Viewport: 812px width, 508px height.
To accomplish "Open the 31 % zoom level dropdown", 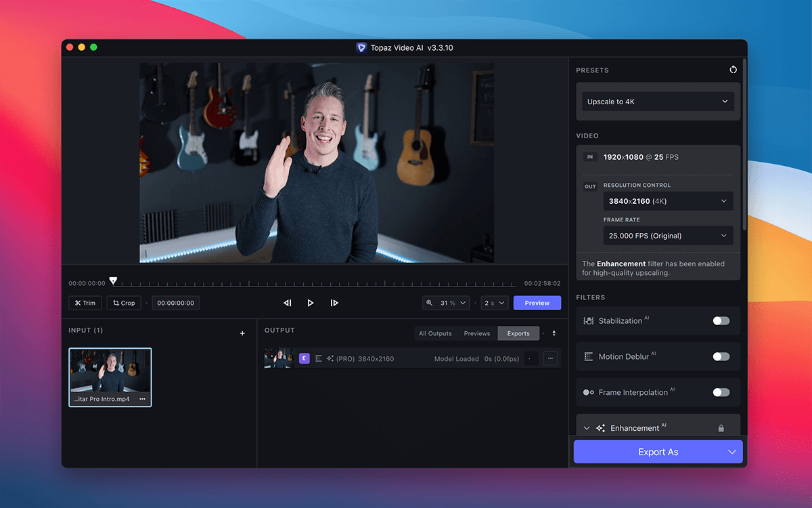I will 446,303.
